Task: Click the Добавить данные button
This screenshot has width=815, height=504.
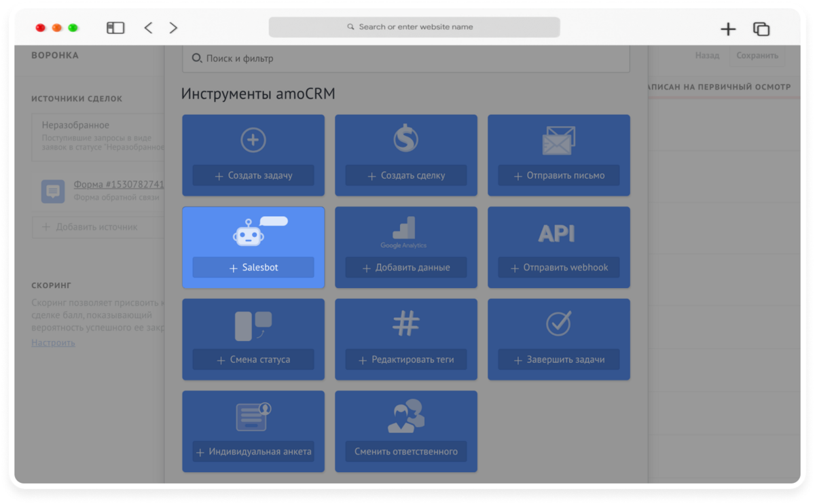Action: click(406, 268)
